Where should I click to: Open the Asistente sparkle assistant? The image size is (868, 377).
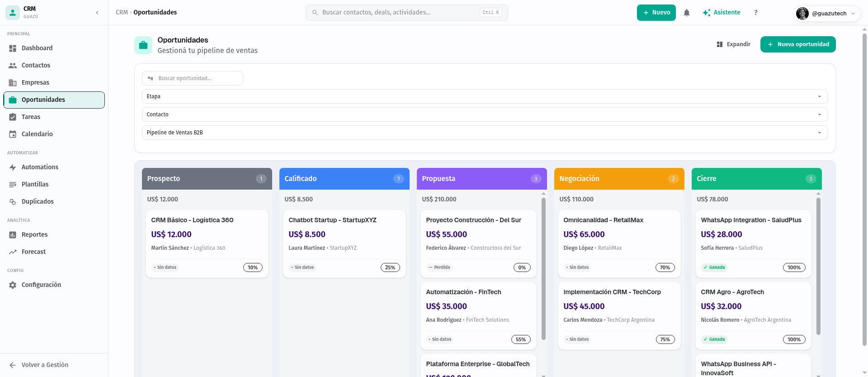(x=721, y=13)
